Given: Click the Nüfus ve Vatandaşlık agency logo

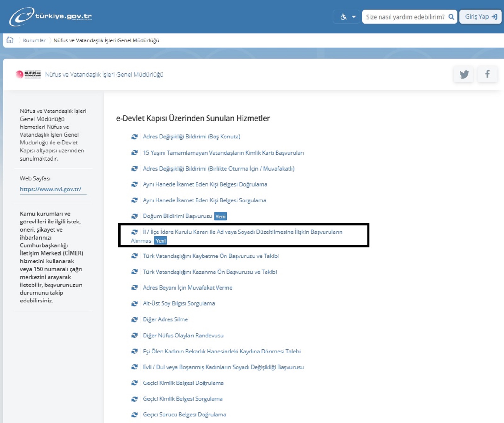Looking at the screenshot, I should (28, 74).
